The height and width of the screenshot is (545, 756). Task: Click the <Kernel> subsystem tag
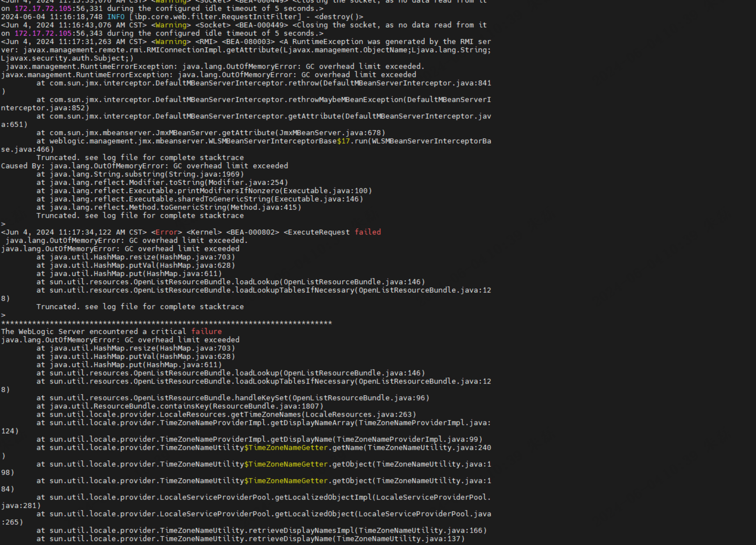click(204, 232)
